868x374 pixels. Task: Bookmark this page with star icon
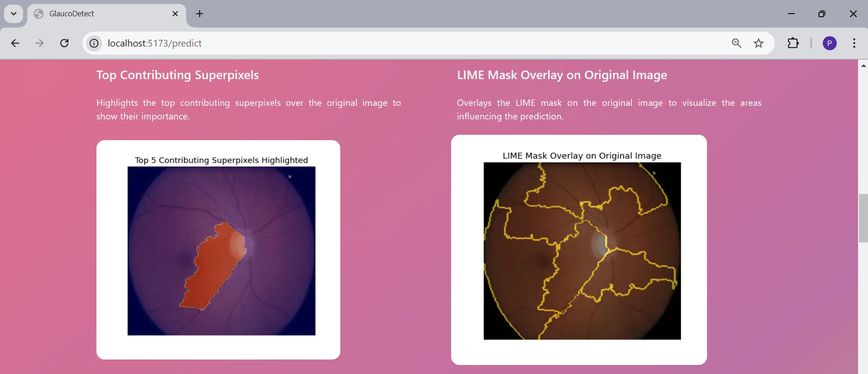[x=759, y=43]
